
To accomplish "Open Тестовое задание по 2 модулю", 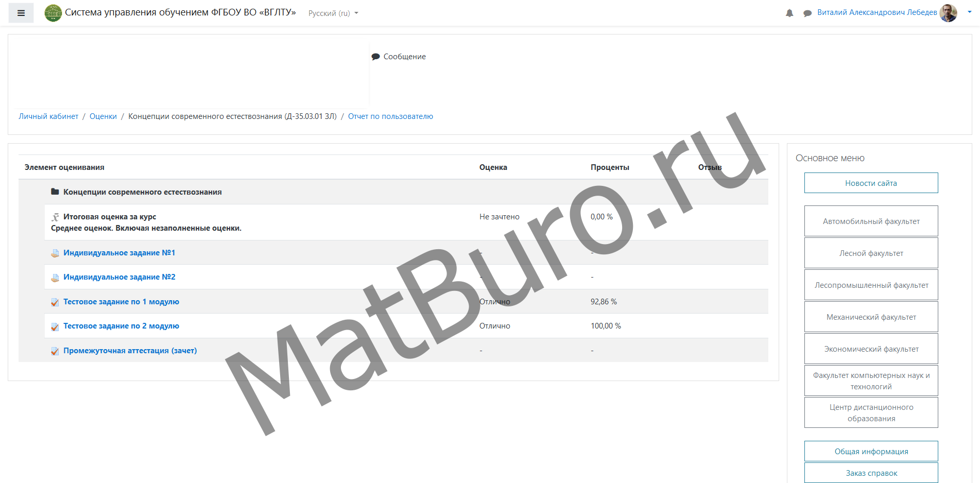I will point(121,326).
